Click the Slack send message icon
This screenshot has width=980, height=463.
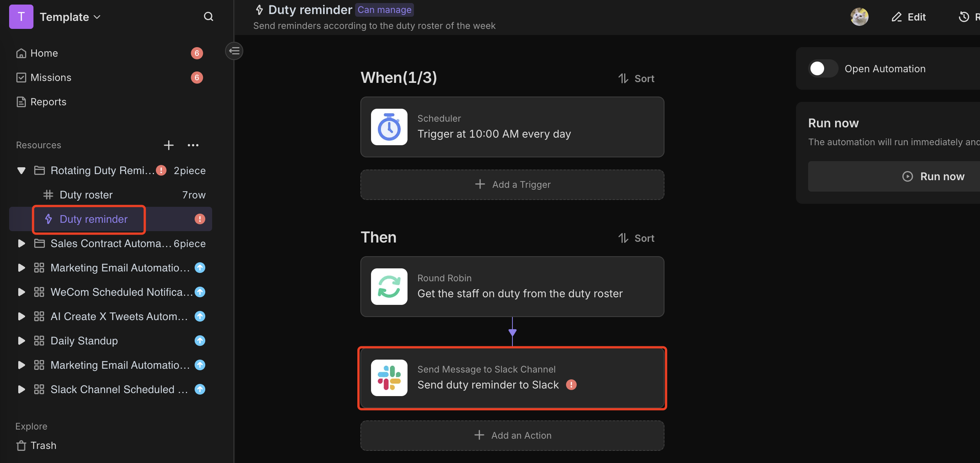click(x=389, y=377)
